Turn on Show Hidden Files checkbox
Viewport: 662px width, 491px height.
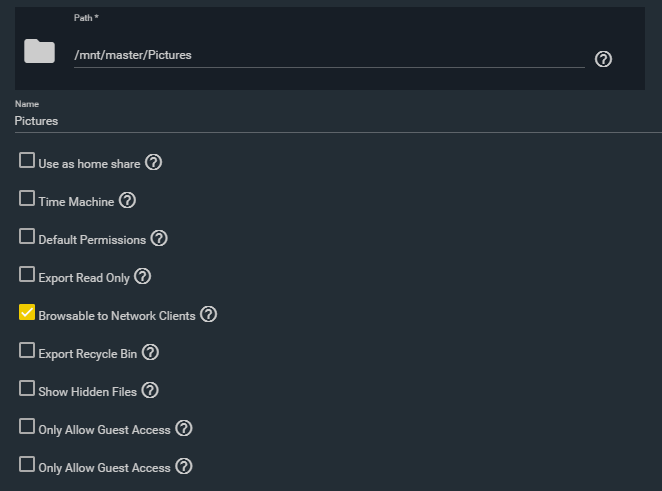27,388
